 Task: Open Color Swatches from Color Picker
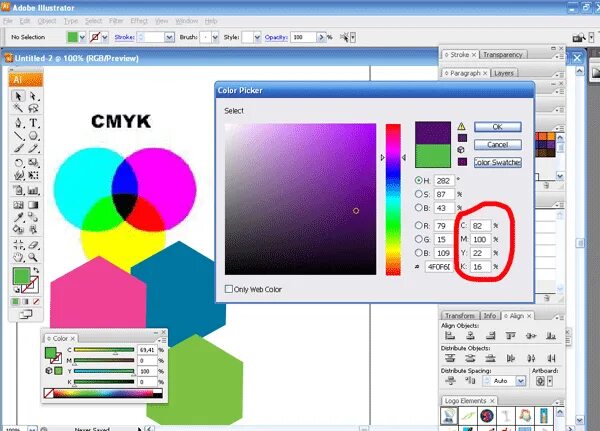click(497, 162)
